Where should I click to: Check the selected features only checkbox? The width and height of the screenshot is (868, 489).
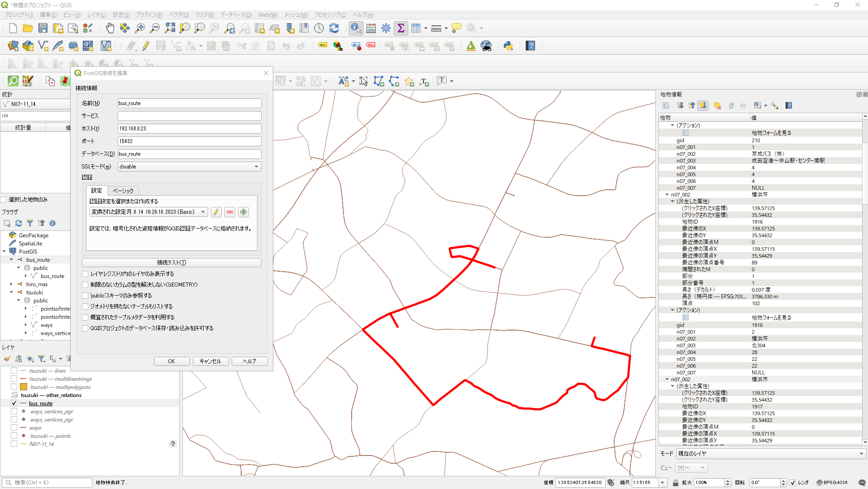point(4,200)
